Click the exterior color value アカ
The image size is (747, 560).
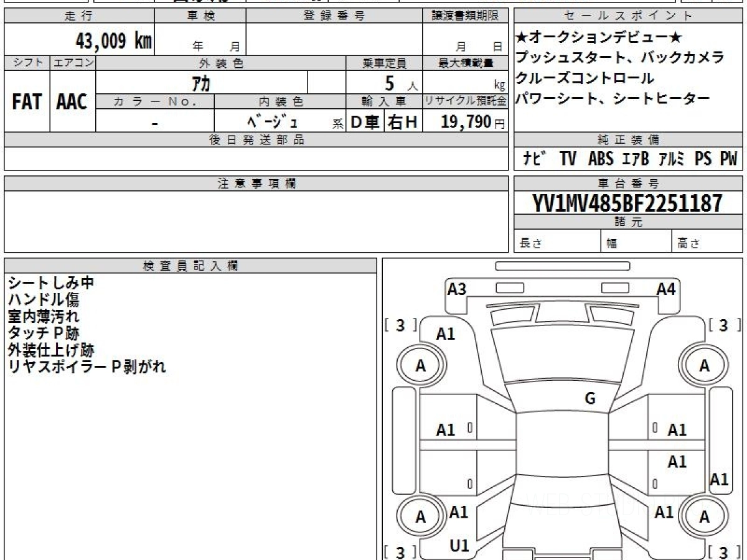tap(201, 82)
